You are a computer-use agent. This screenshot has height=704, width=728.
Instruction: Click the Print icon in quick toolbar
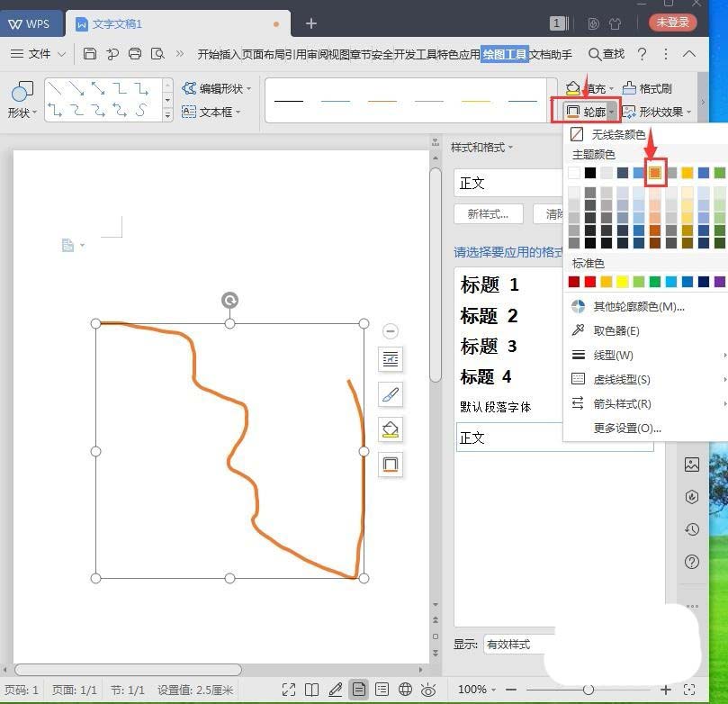135,54
